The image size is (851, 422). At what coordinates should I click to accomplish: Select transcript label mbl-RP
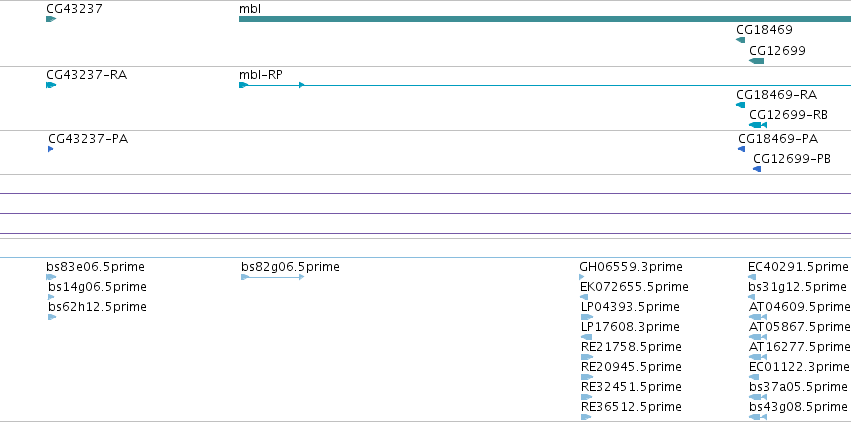pyautogui.click(x=261, y=74)
